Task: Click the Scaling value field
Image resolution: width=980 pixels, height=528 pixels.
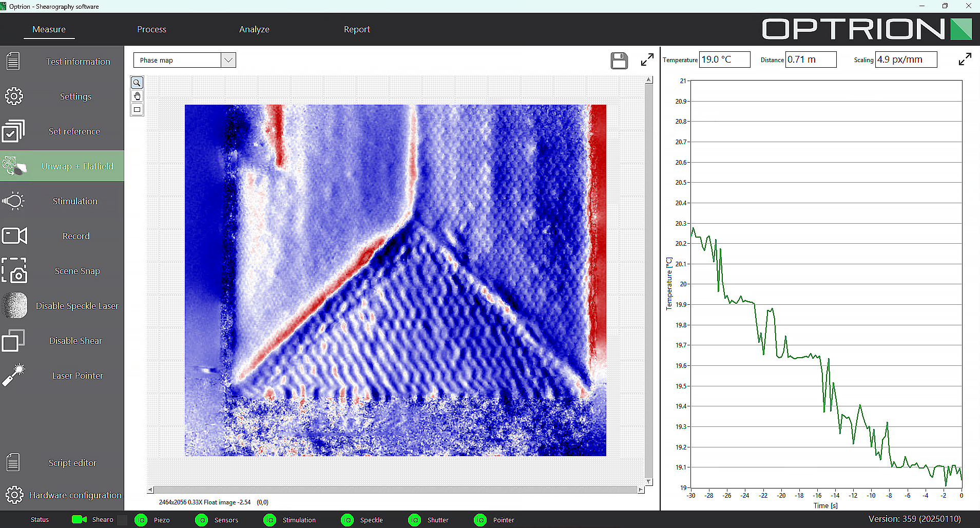Action: 906,60
